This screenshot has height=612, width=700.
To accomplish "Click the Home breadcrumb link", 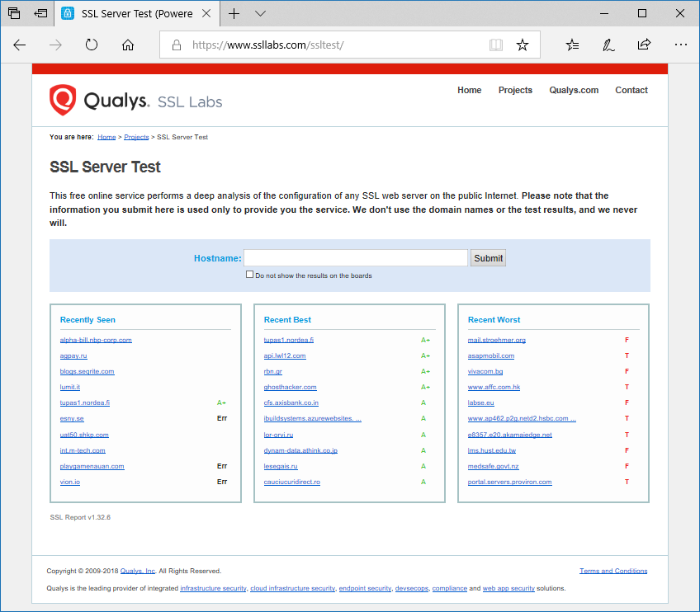I will (x=106, y=137).
